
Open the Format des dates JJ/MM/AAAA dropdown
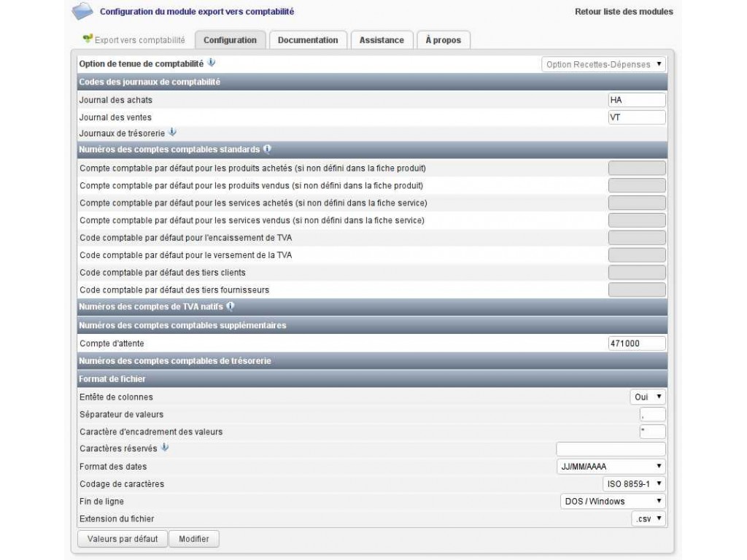point(611,466)
